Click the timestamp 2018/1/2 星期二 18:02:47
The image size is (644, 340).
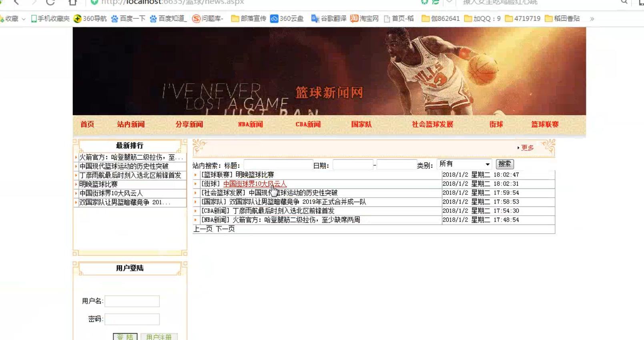[481, 175]
